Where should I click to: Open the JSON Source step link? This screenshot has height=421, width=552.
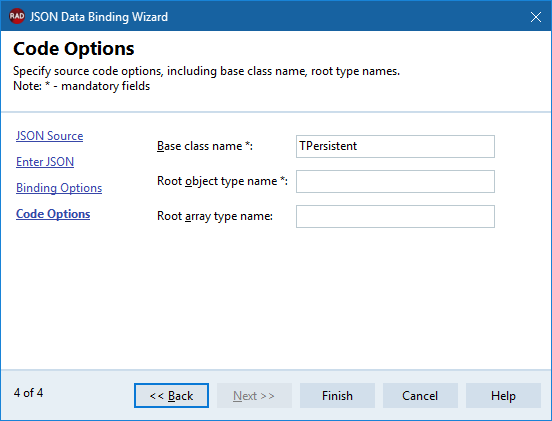[x=50, y=136]
